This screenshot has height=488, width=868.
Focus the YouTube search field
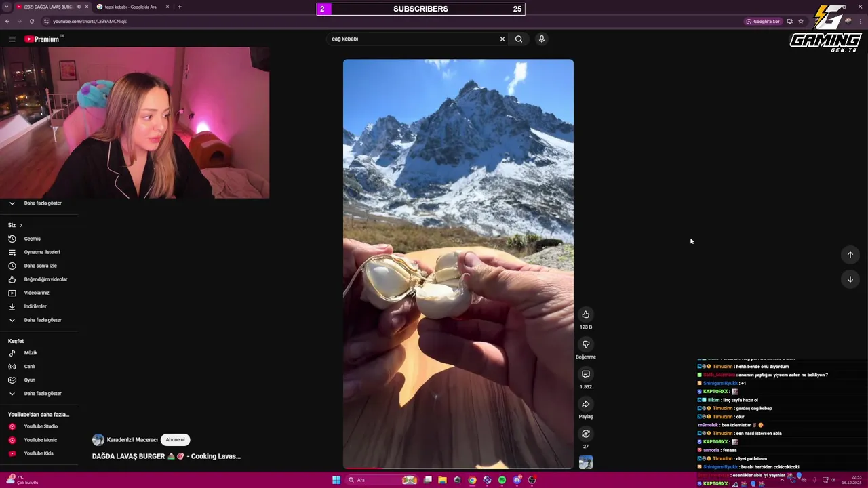[412, 39]
